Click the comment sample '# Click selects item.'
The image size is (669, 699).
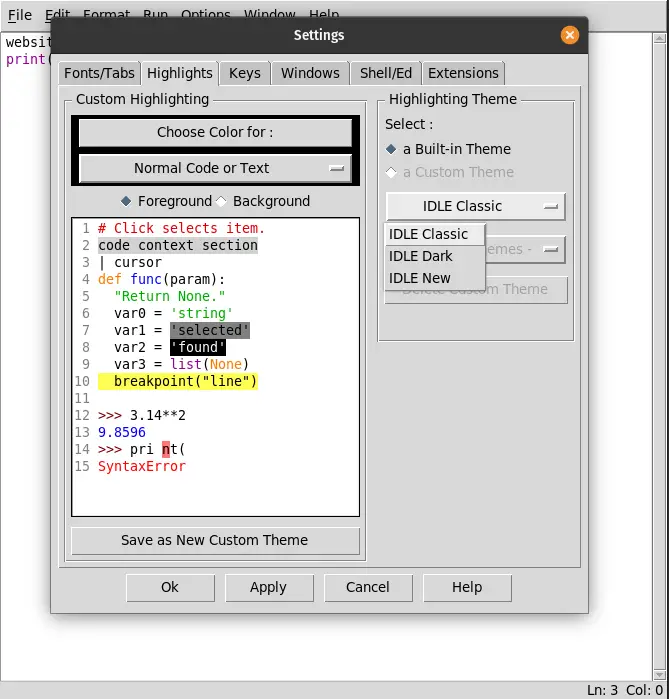[181, 229]
